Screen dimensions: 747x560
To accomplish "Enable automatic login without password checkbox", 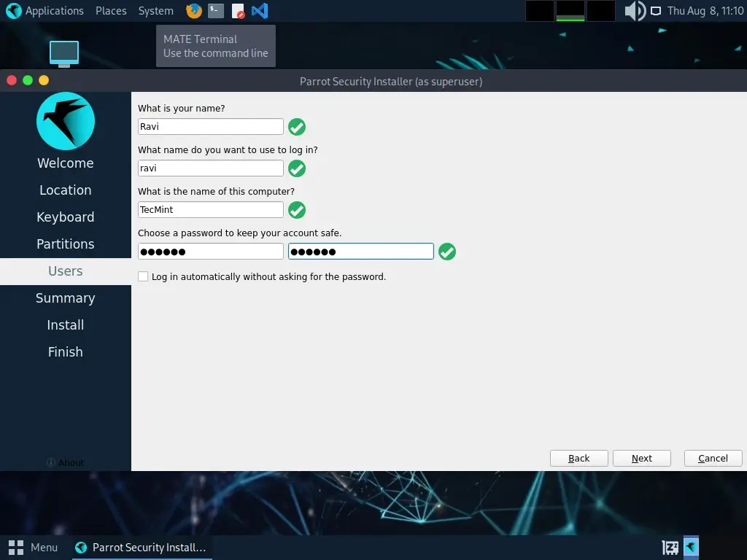I will click(143, 277).
